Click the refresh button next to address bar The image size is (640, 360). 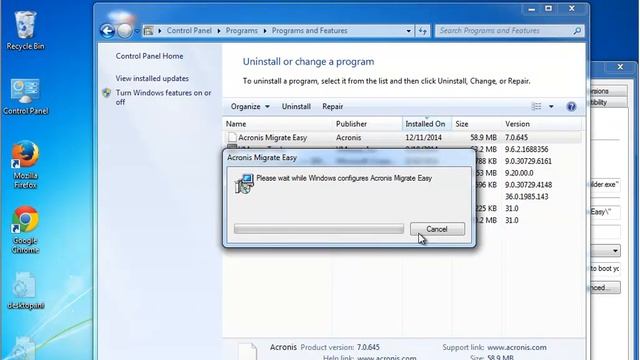(x=423, y=31)
